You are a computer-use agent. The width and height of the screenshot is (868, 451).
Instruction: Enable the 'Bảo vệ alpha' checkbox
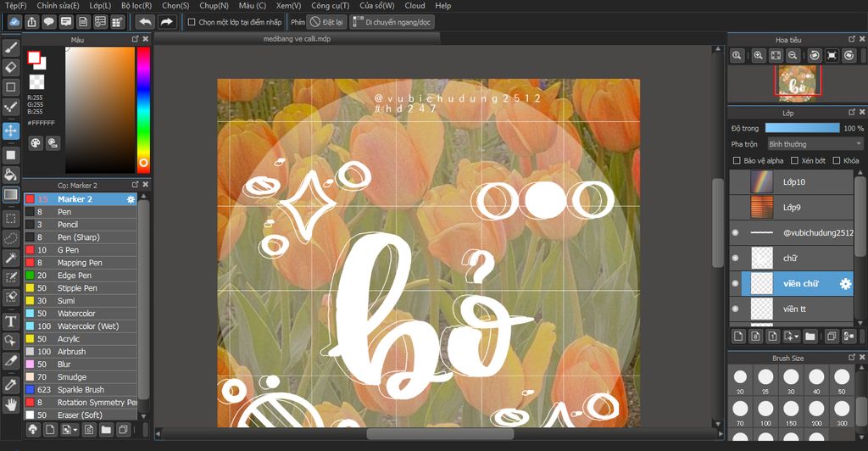tap(737, 160)
